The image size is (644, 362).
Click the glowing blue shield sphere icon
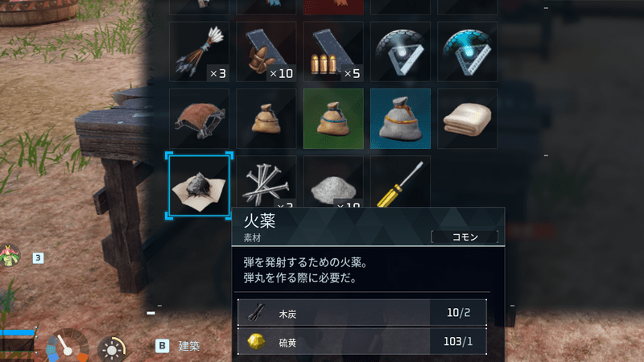pyautogui.click(x=468, y=51)
